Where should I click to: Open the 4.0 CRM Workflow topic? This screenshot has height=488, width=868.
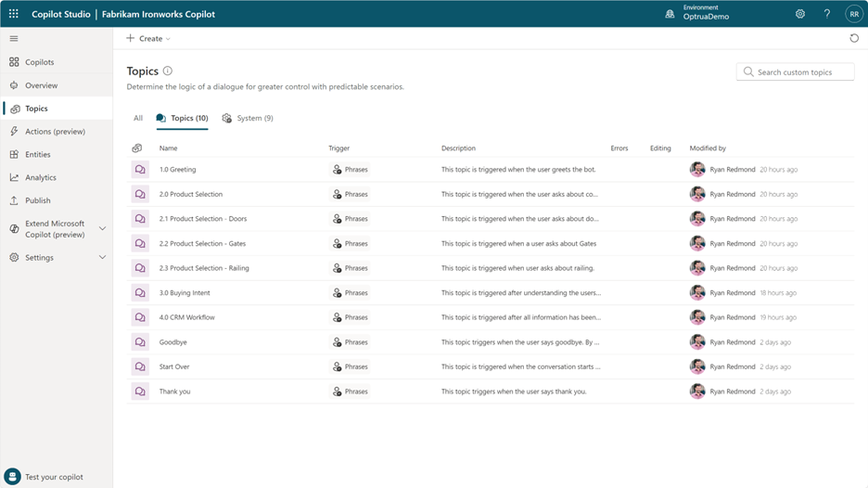pyautogui.click(x=187, y=317)
